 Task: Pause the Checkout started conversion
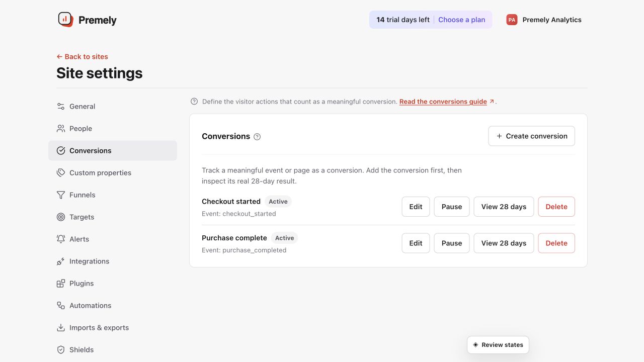pos(452,207)
